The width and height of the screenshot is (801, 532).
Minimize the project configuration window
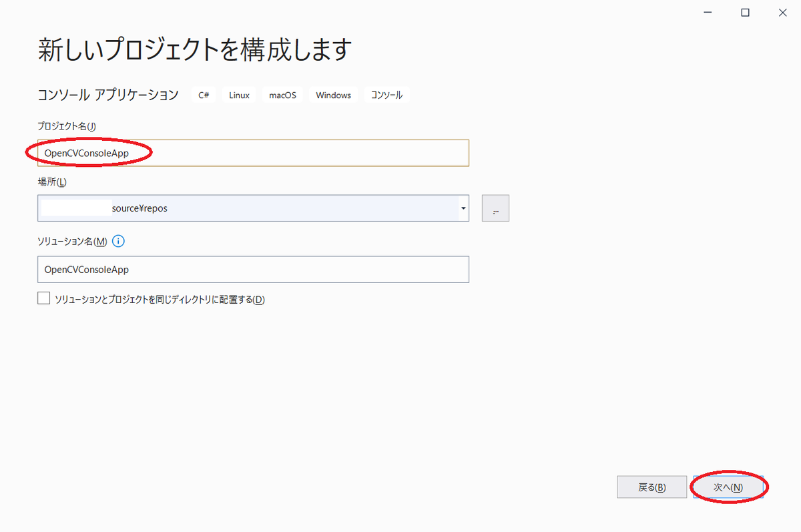click(708, 12)
